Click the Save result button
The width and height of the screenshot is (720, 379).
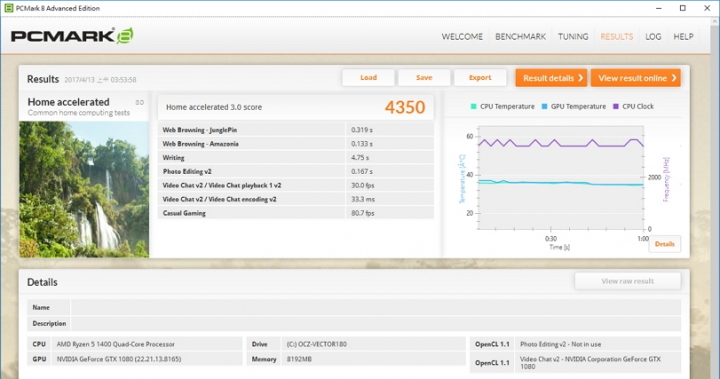click(x=424, y=78)
